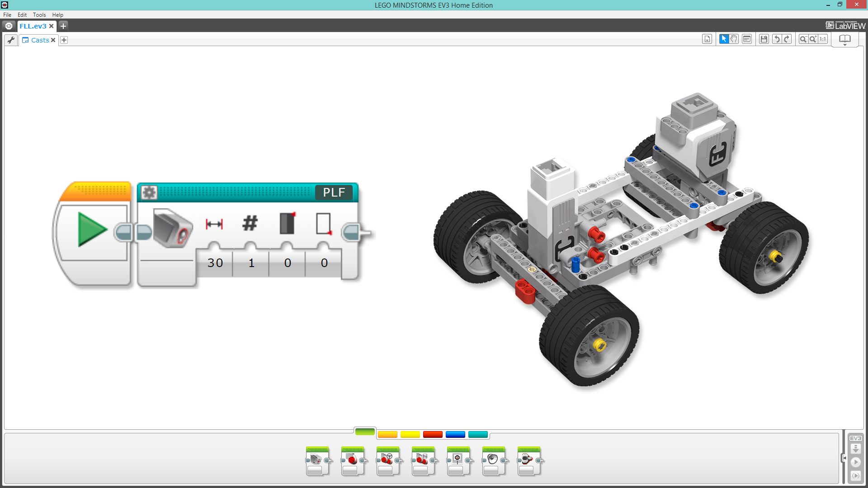This screenshot has height=488, width=868.
Task: Switch to the Casts program tab
Action: click(x=38, y=40)
